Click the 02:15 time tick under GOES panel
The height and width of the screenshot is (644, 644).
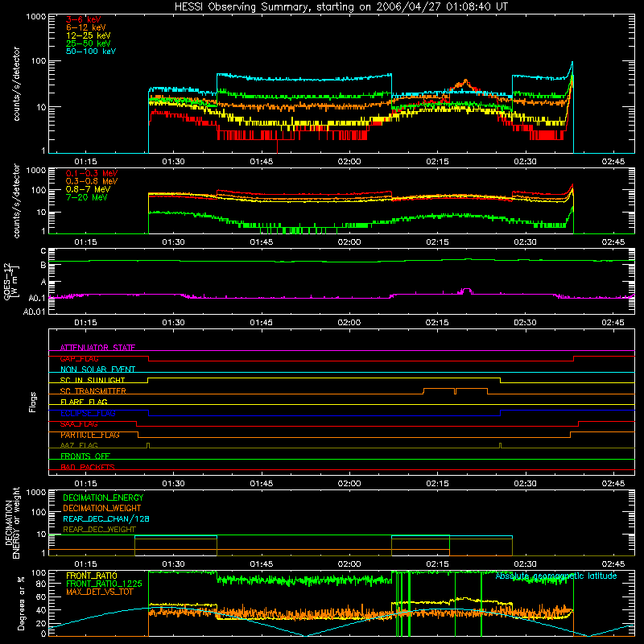click(437, 323)
